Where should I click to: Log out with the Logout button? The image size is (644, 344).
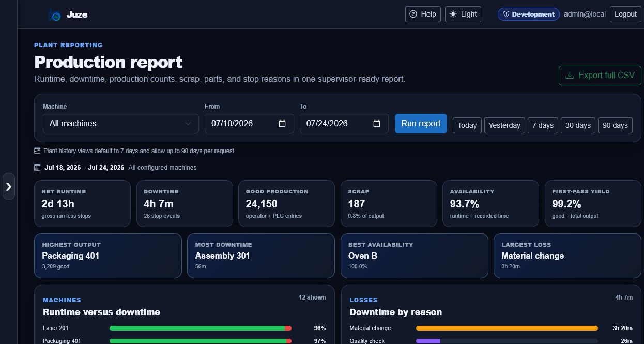pyautogui.click(x=625, y=14)
